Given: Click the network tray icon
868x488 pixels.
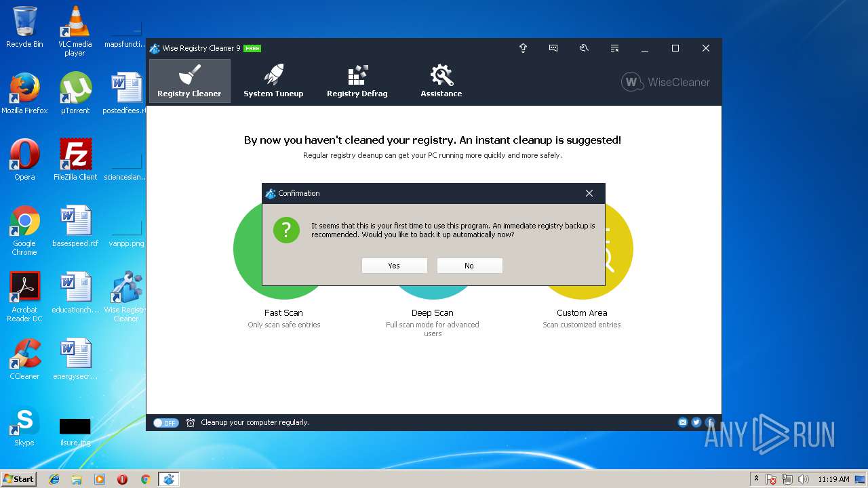Looking at the screenshot, I should tap(787, 479).
